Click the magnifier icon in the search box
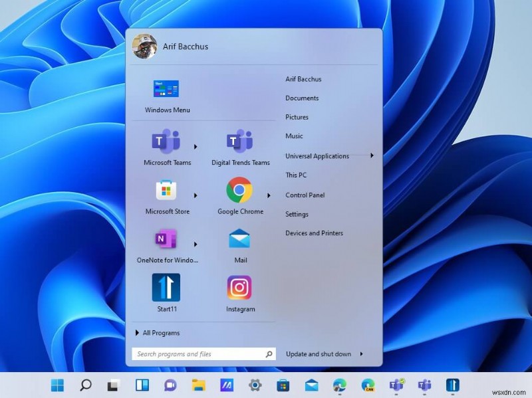The height and width of the screenshot is (398, 532). tap(268, 353)
